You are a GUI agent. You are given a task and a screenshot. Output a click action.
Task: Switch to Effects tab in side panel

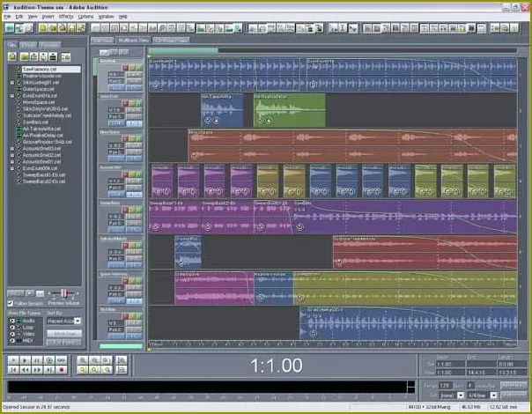[x=28, y=44]
